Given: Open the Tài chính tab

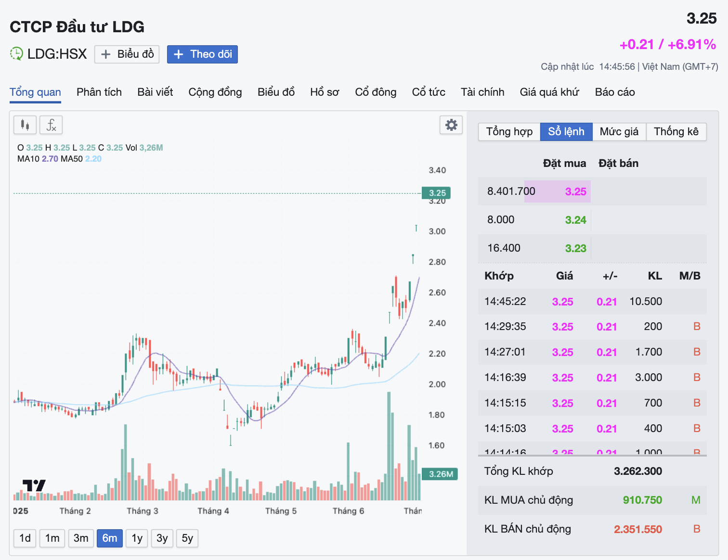Looking at the screenshot, I should pyautogui.click(x=482, y=92).
